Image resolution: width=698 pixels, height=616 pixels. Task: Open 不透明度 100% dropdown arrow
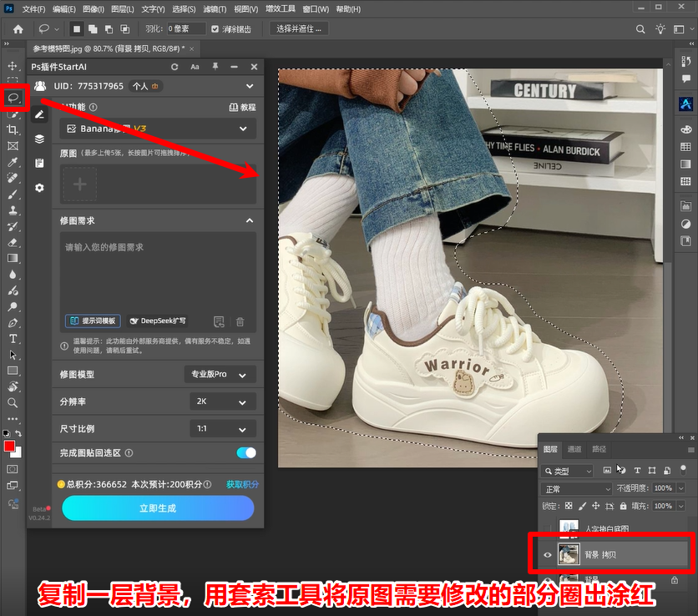pos(680,488)
